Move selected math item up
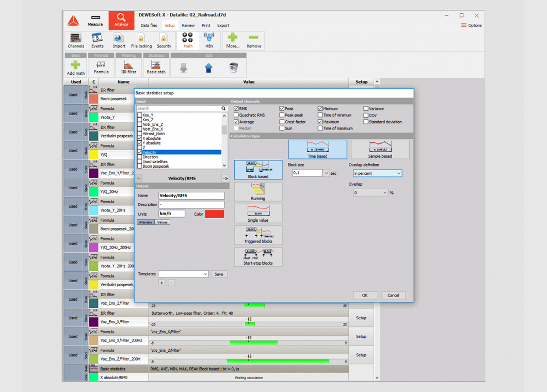The height and width of the screenshot is (392, 547). click(208, 68)
